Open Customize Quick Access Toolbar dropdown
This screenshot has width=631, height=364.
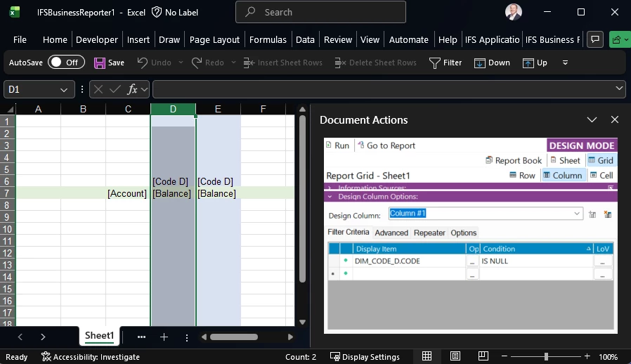(x=565, y=63)
